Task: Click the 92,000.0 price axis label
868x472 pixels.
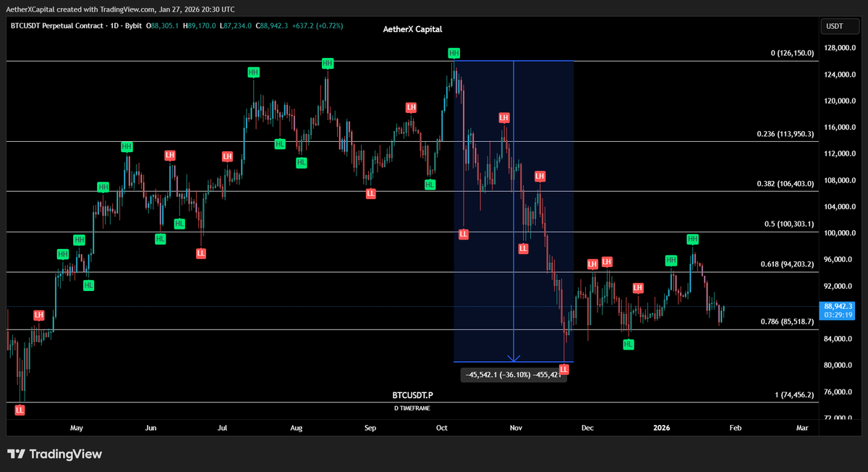Action: pos(839,287)
